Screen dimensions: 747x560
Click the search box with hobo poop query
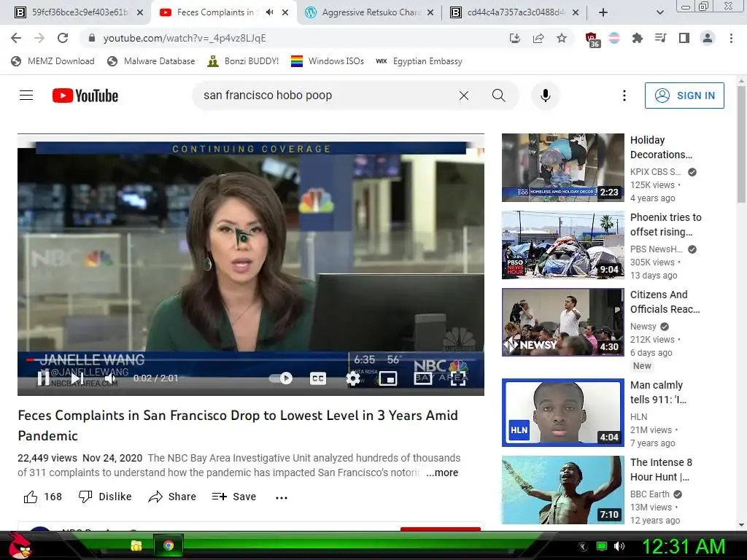[x=324, y=96]
